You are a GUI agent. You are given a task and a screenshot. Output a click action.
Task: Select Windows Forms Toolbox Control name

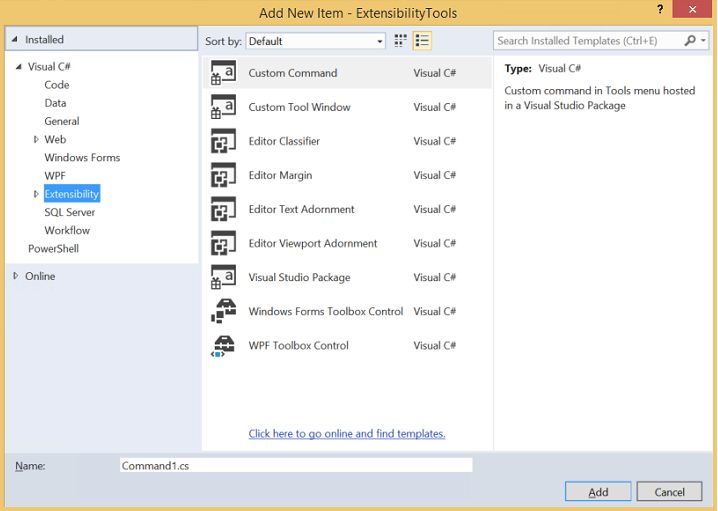pyautogui.click(x=326, y=311)
